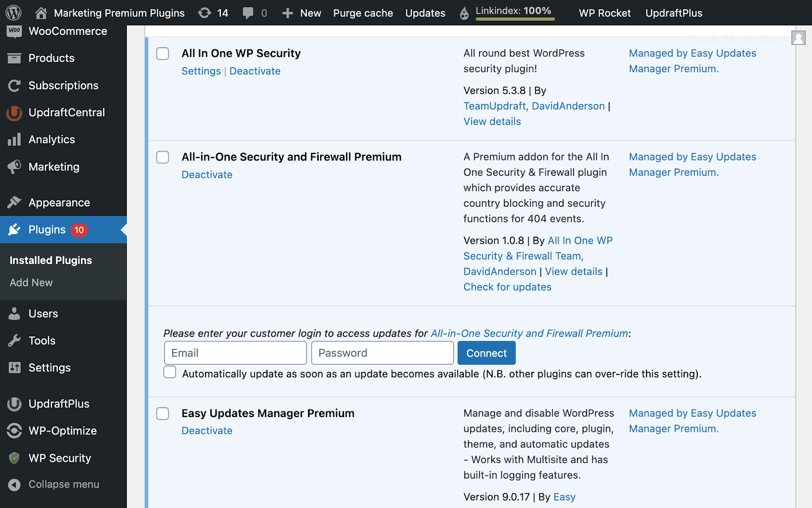Click the Settings sliders icon
Screen dimensions: 812x508
pos(14,367)
